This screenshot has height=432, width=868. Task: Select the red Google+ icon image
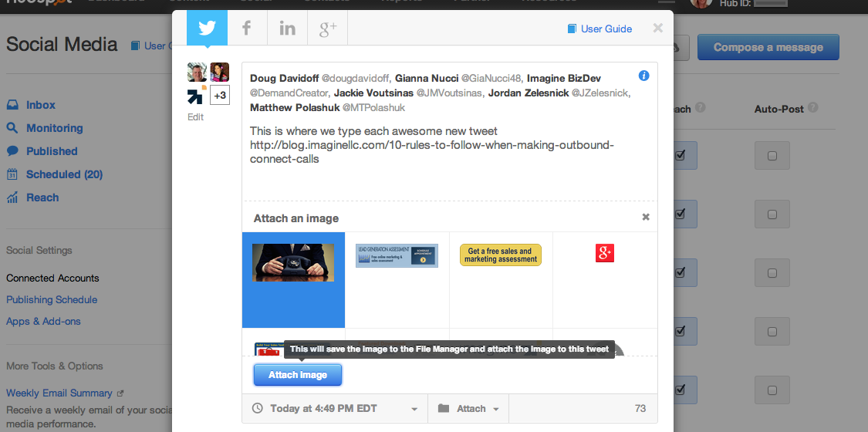pyautogui.click(x=605, y=253)
